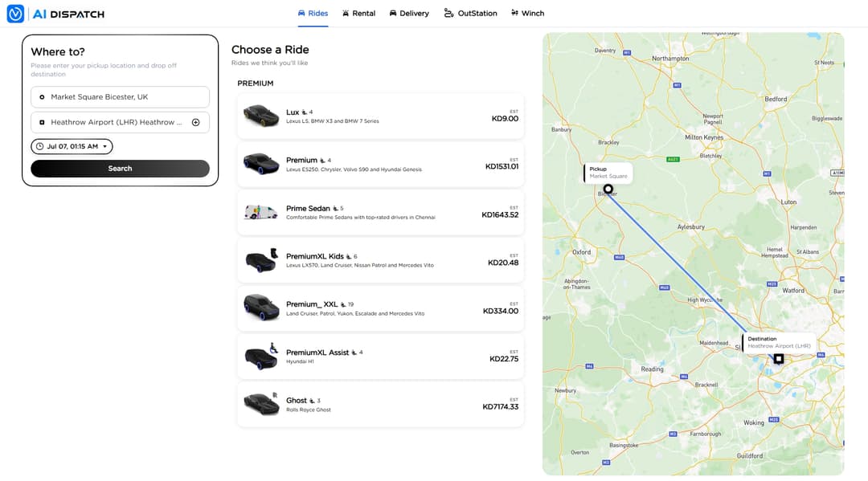Viewport: 868px width, 481px height.
Task: Click the KD20.48 price
Action: 503,263
